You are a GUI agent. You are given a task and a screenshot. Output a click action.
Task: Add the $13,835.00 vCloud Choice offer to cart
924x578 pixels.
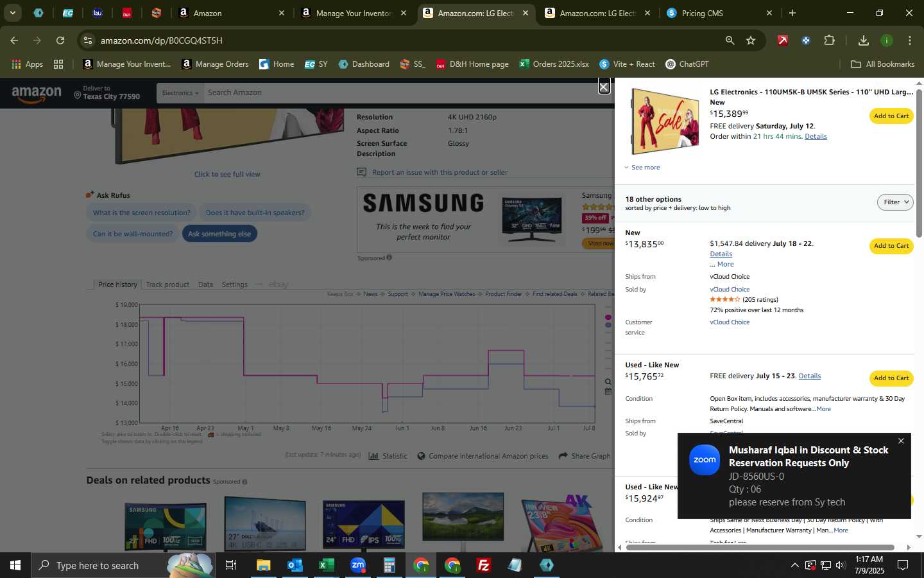click(x=891, y=246)
